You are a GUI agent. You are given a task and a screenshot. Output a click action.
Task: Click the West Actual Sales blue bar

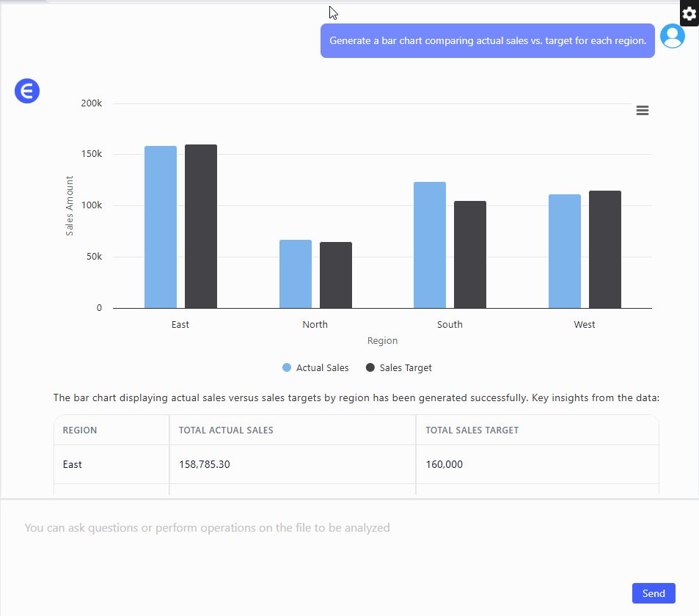565,252
